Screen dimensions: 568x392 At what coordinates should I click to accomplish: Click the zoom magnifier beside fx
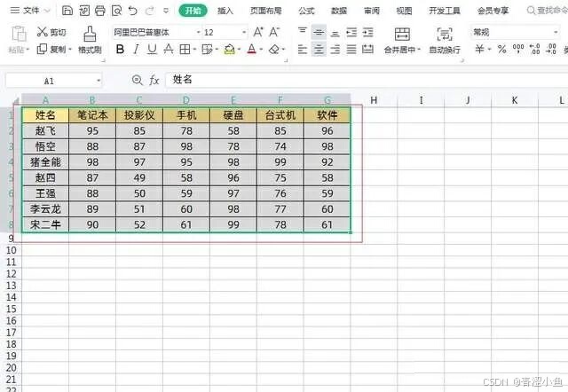point(137,80)
